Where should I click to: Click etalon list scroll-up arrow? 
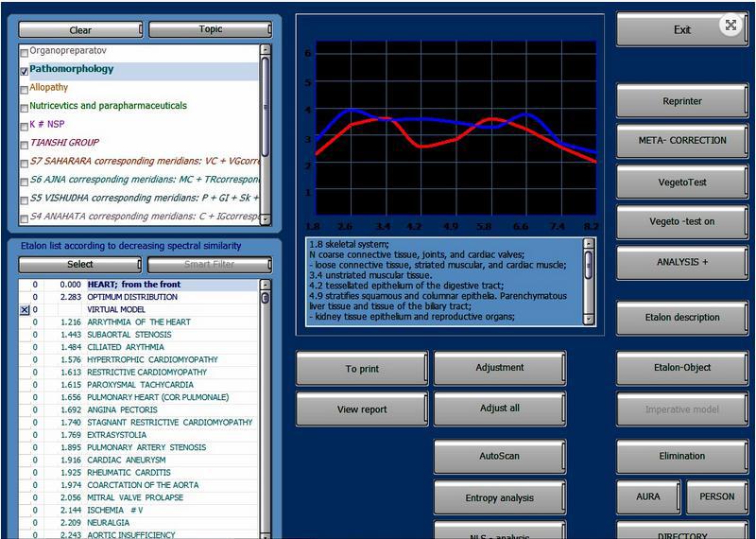(265, 285)
